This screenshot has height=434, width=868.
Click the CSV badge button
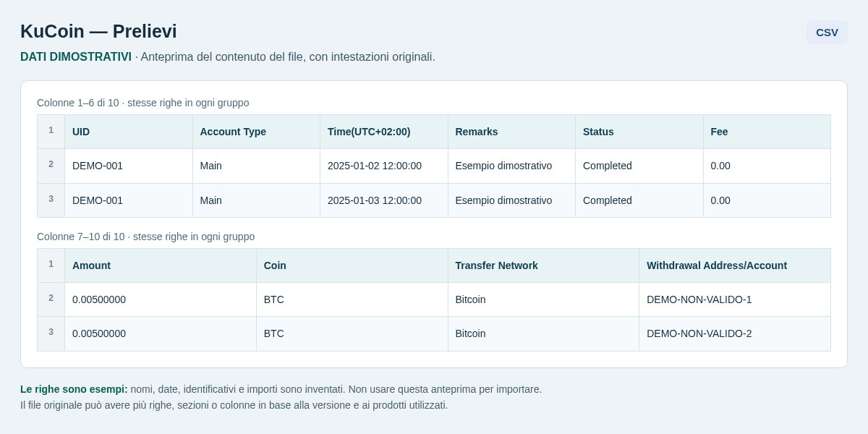[827, 32]
